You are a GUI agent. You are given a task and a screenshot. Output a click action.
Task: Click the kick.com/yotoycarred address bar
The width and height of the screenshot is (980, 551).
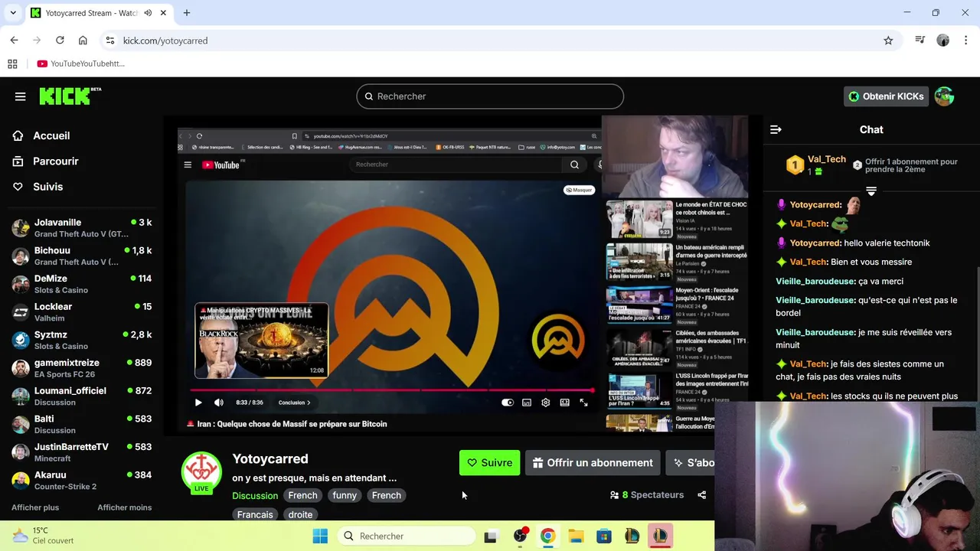490,41
